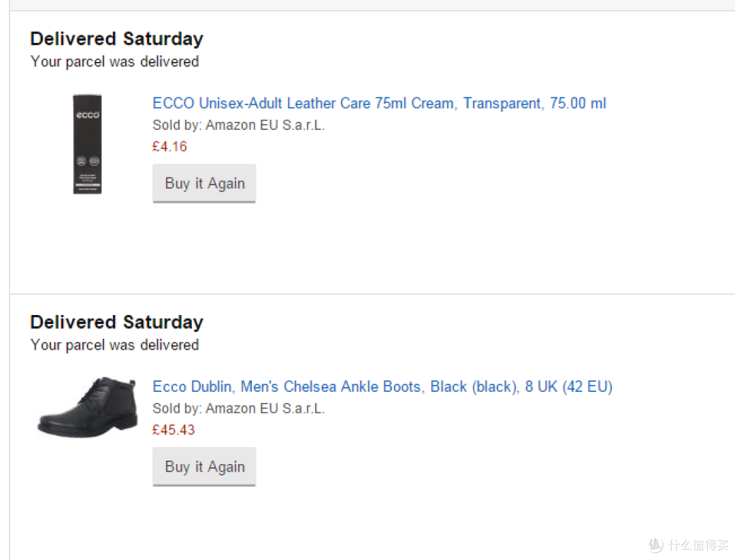
Task: Buy the ECCO leather care cream again
Action: pos(204,183)
